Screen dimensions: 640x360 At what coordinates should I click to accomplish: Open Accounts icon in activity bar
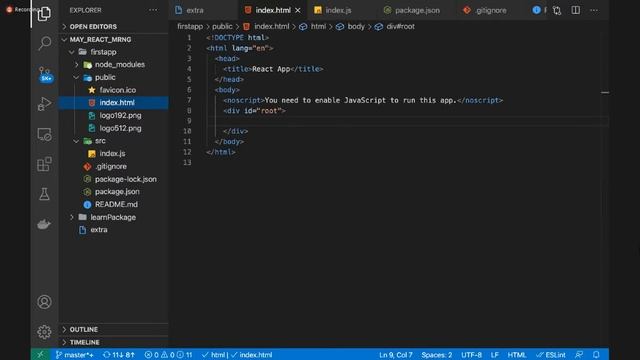[x=44, y=302]
